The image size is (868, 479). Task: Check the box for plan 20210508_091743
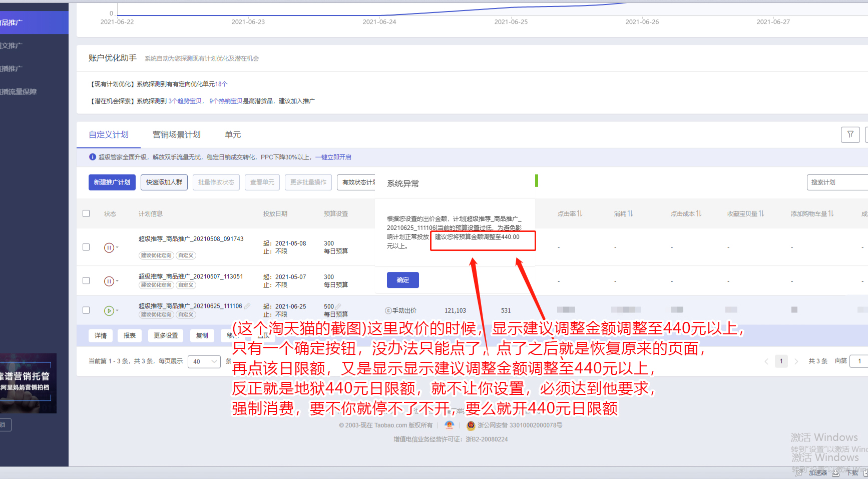[86, 247]
